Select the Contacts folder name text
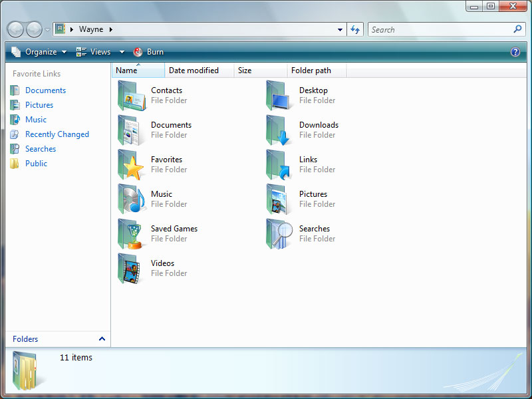Image resolution: width=532 pixels, height=399 pixels. click(x=167, y=90)
